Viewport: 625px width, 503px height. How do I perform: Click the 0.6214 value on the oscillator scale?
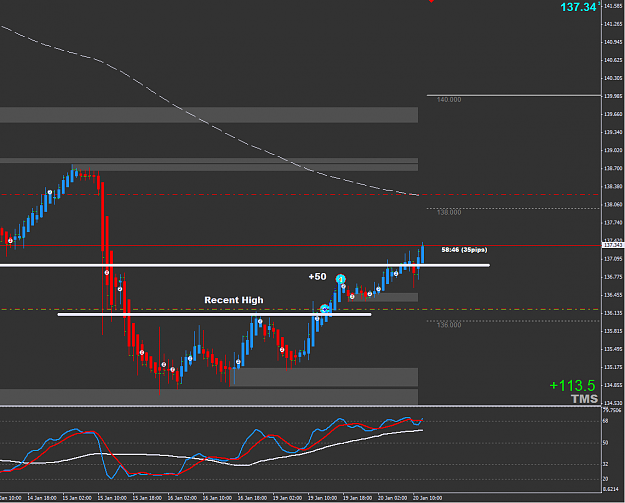pos(611,490)
